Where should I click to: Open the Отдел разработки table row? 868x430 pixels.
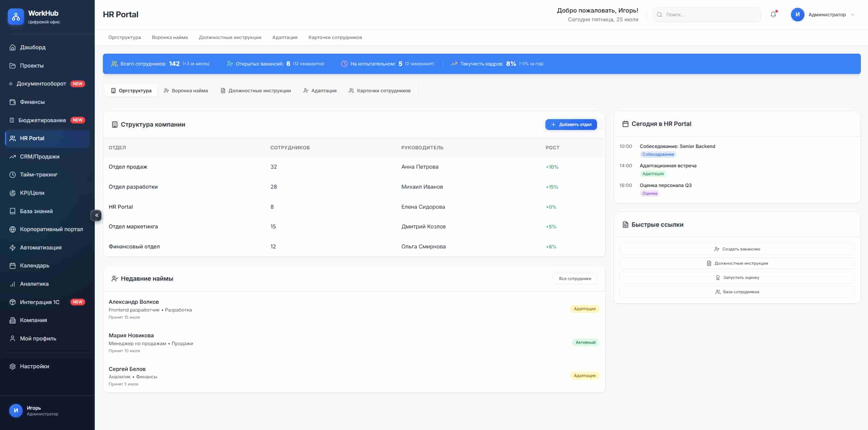[x=353, y=187]
